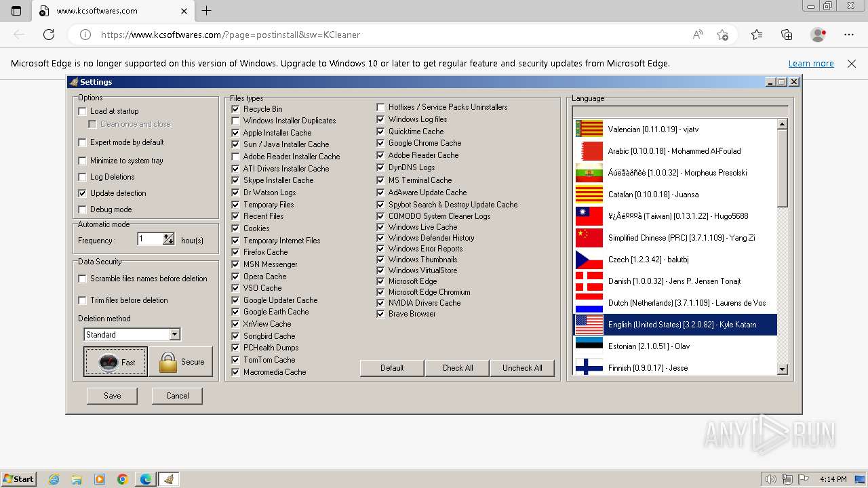Enable Debug mode checkbox

pos(83,209)
